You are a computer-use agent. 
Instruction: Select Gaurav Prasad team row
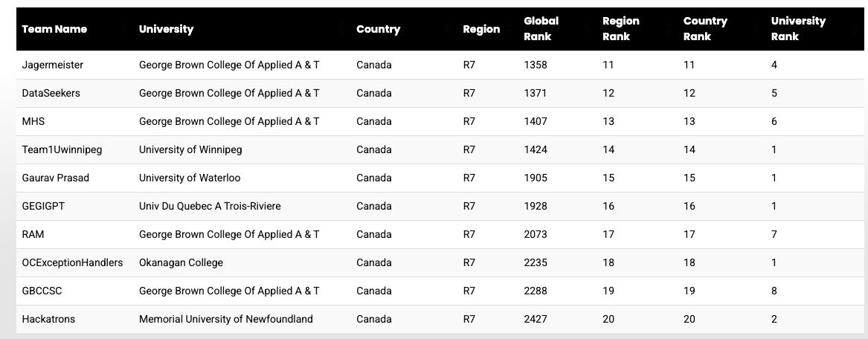(440, 178)
